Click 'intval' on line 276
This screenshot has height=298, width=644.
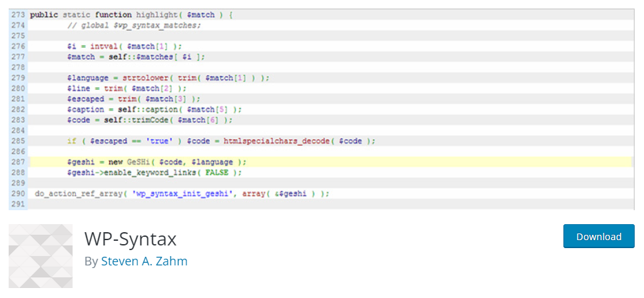(x=103, y=47)
